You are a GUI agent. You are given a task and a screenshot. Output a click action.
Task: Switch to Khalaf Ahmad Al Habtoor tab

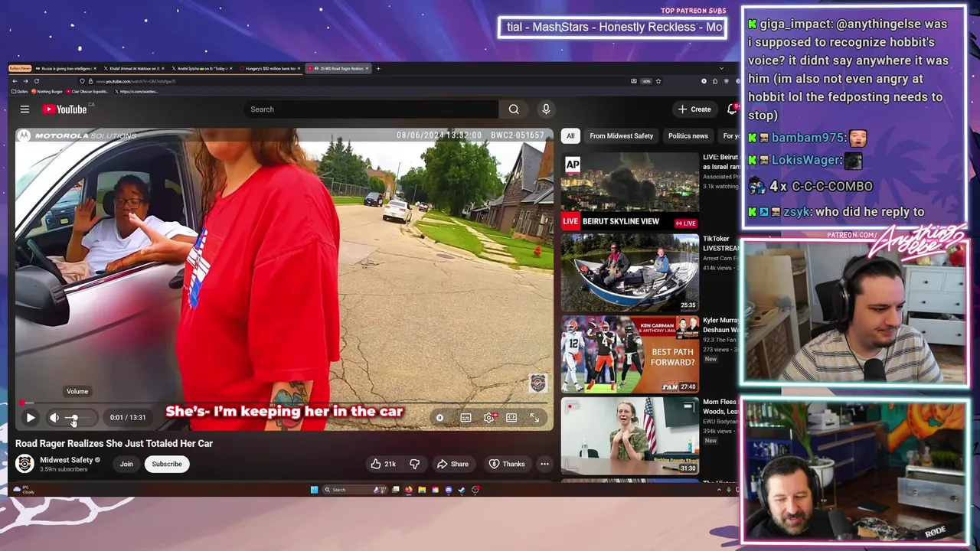[132, 68]
